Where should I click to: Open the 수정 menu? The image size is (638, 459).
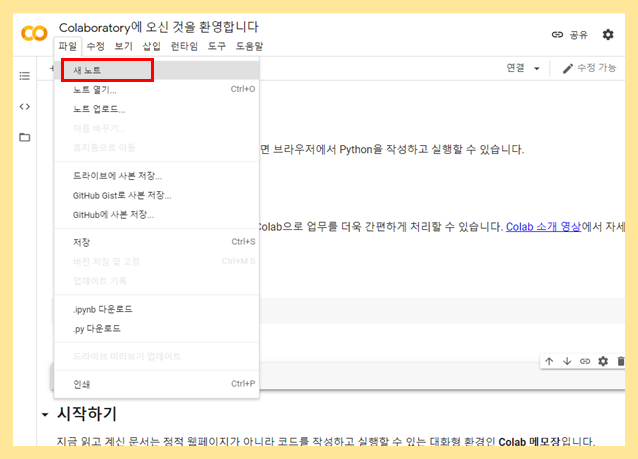[96, 46]
